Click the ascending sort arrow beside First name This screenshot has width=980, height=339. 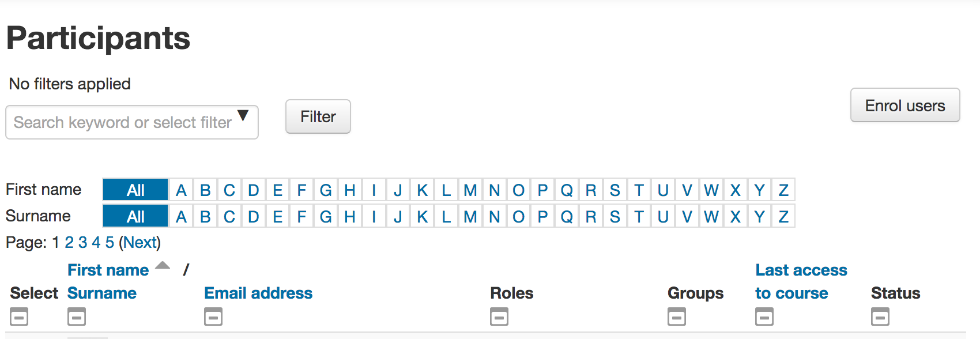tap(163, 266)
